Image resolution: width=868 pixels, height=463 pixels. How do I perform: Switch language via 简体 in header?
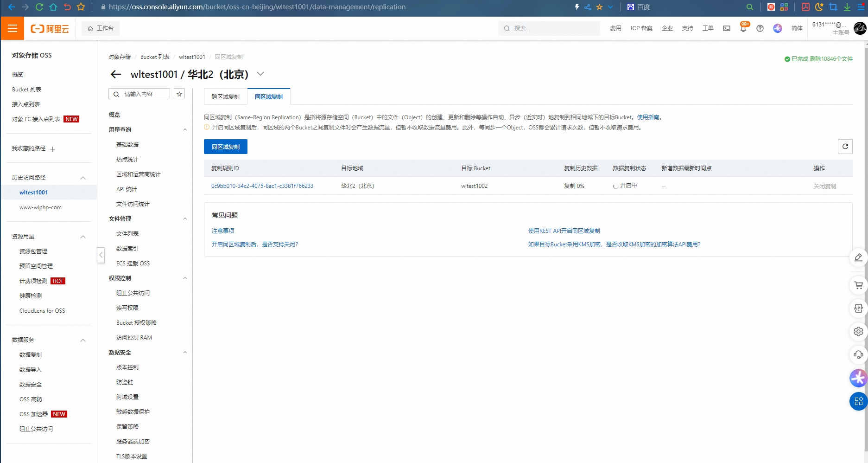(x=797, y=28)
